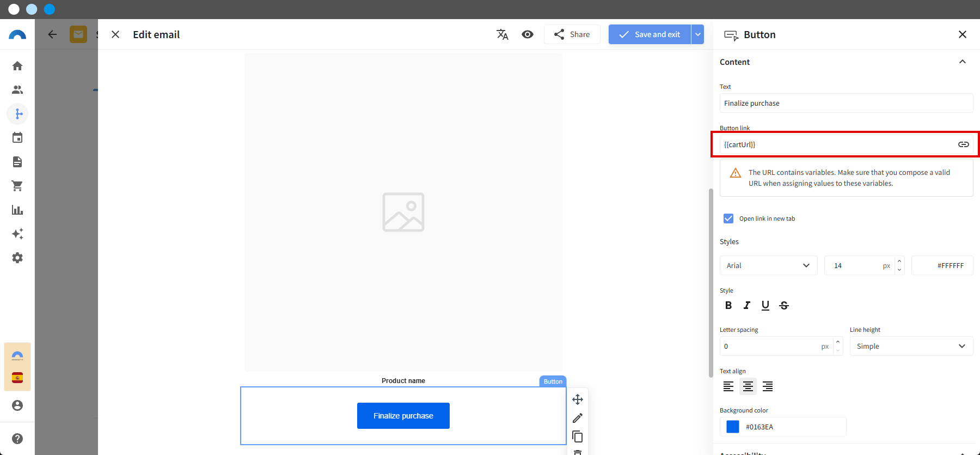The width and height of the screenshot is (980, 455).
Task: Click Save and exit
Action: click(650, 34)
